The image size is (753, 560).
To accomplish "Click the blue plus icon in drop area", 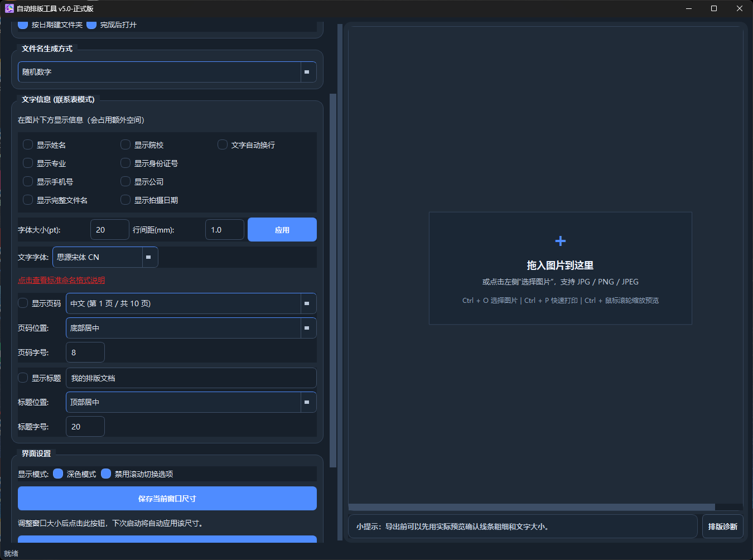I will click(561, 241).
